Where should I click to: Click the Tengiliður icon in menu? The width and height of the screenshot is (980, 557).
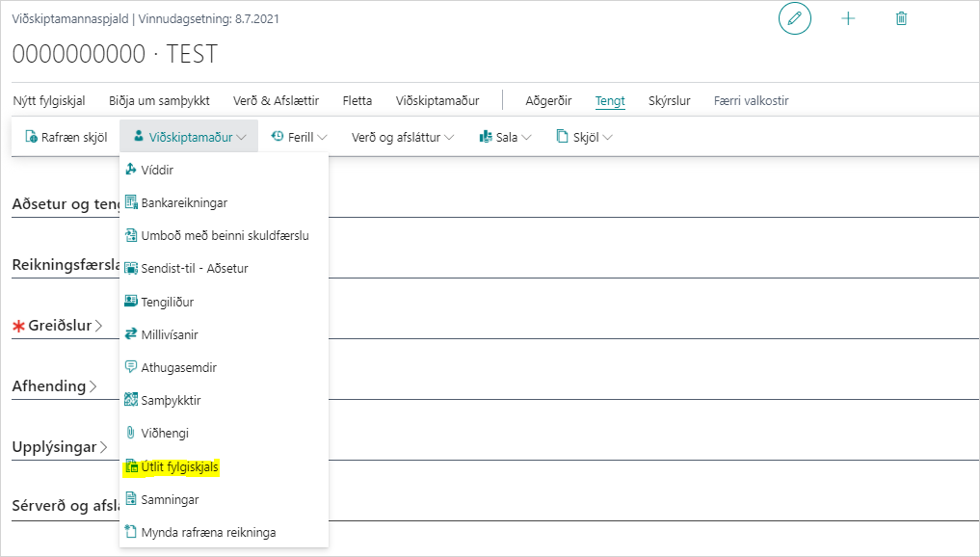(132, 302)
